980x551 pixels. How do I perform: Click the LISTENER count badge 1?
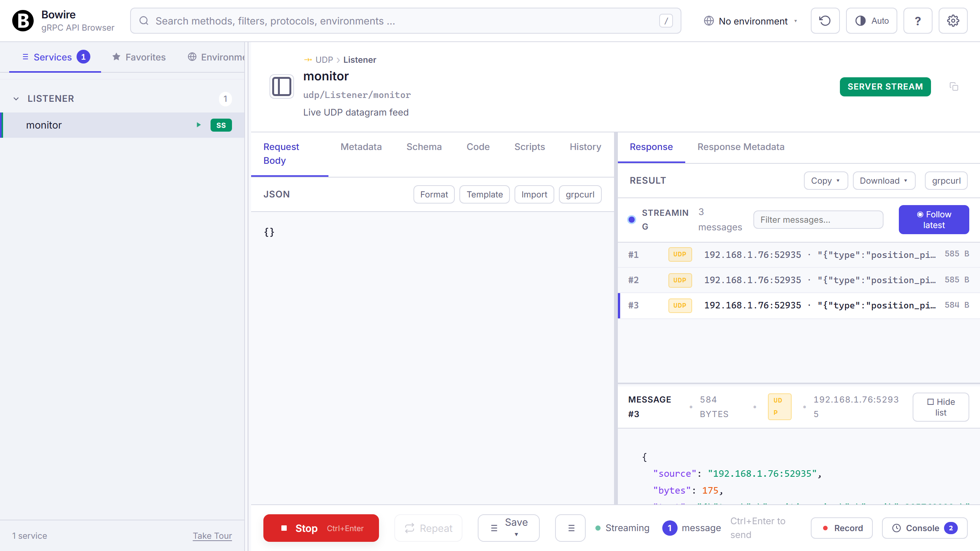[225, 99]
